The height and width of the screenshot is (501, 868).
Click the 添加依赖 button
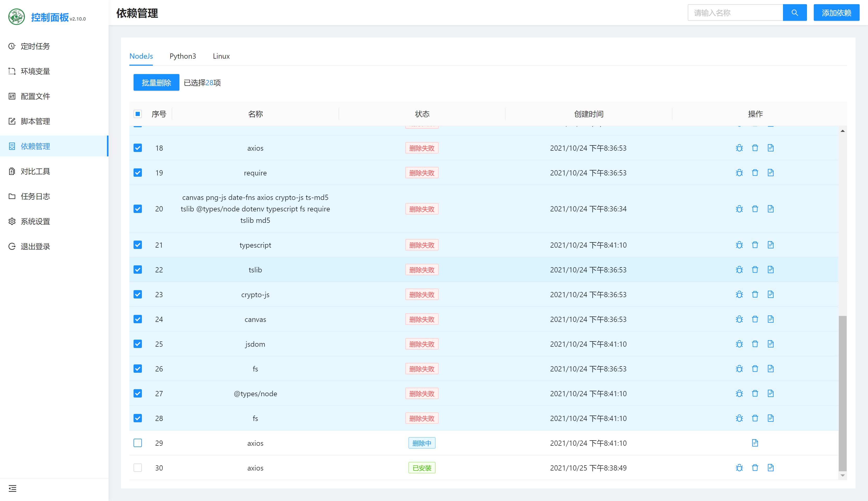pos(836,13)
